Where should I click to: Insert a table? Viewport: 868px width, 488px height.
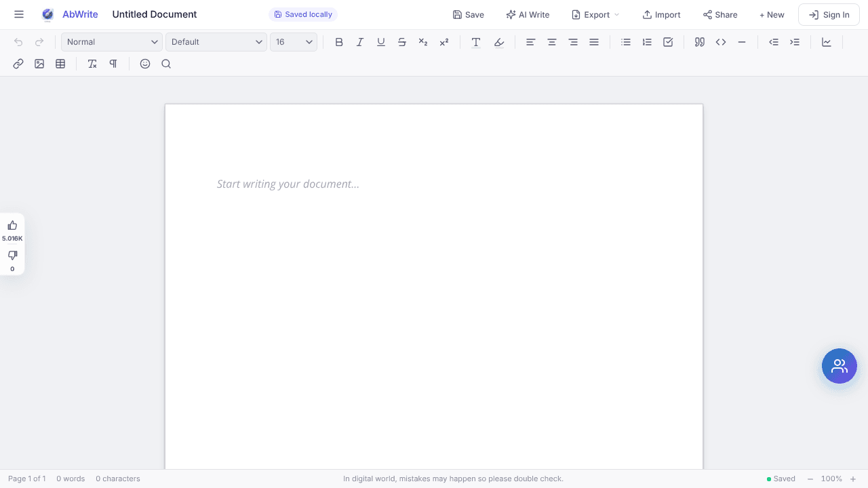(x=60, y=64)
